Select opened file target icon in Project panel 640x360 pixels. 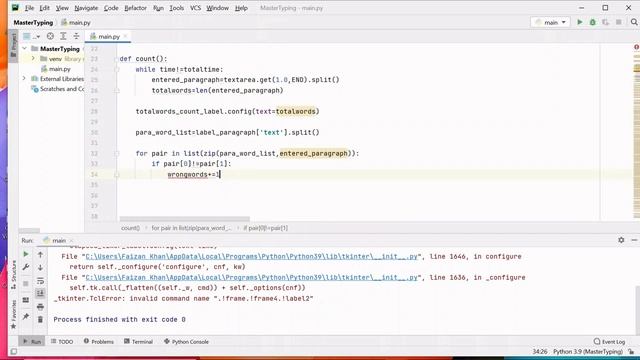[50, 36]
